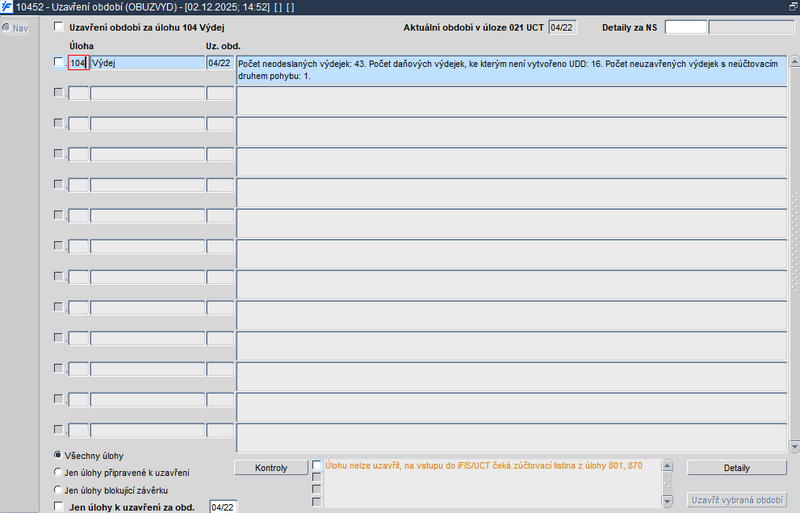The image size is (800, 513).
Task: Tick the checkbox of row 104 Výdej
Action: pyautogui.click(x=59, y=62)
